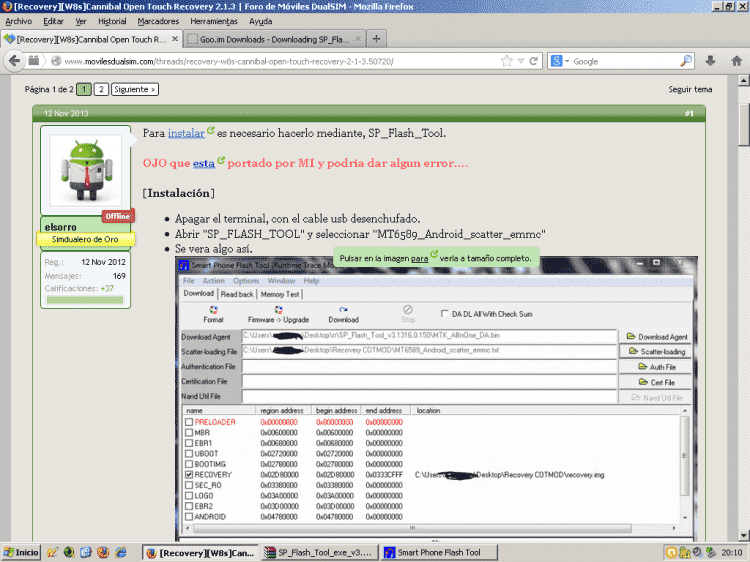Image resolution: width=750 pixels, height=562 pixels.
Task: Go to page 2 of the thread
Action: tap(101, 89)
